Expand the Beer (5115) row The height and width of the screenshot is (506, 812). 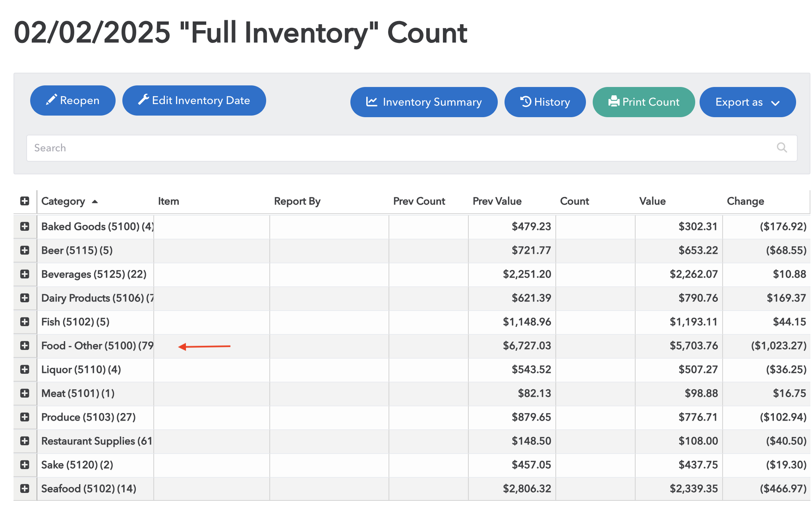pos(25,250)
